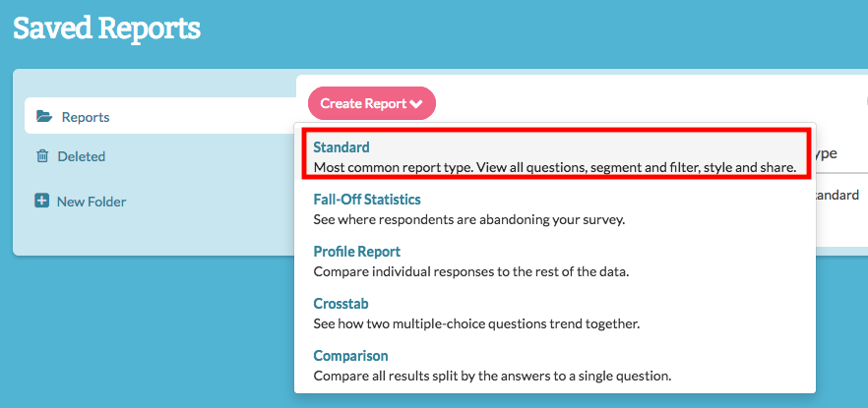Click 'Compare individual responses' description text
Screen dimensions: 868x408
point(471,272)
